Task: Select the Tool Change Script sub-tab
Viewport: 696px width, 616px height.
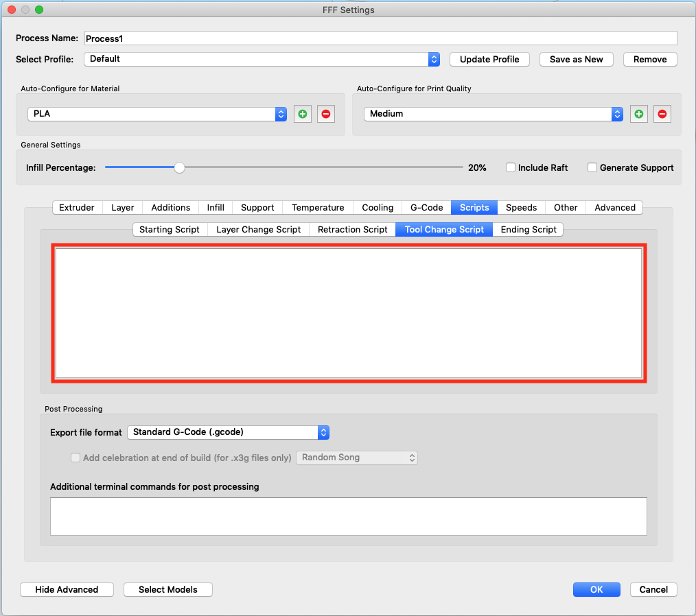Action: tap(444, 229)
